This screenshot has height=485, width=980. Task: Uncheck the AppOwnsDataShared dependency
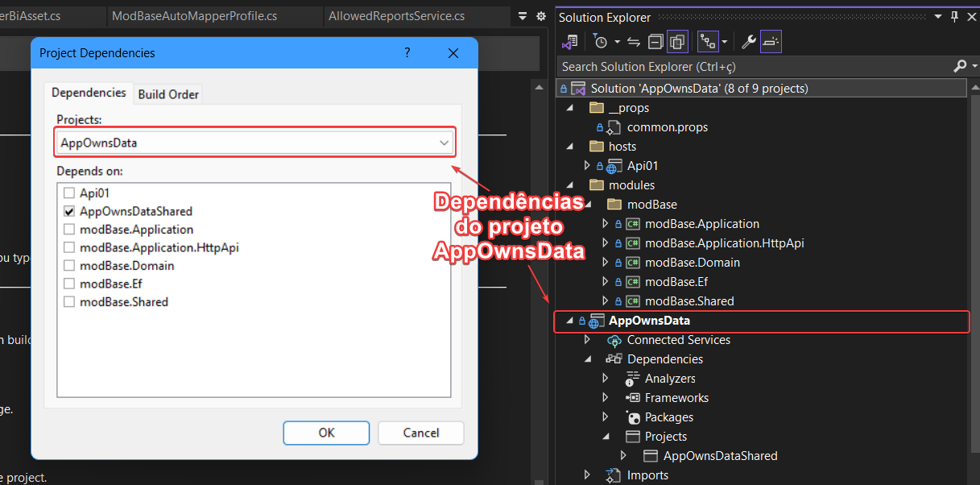point(69,211)
